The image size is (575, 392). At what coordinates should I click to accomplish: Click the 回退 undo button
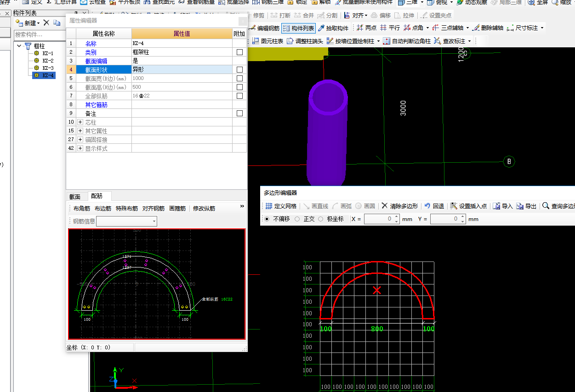coord(434,206)
